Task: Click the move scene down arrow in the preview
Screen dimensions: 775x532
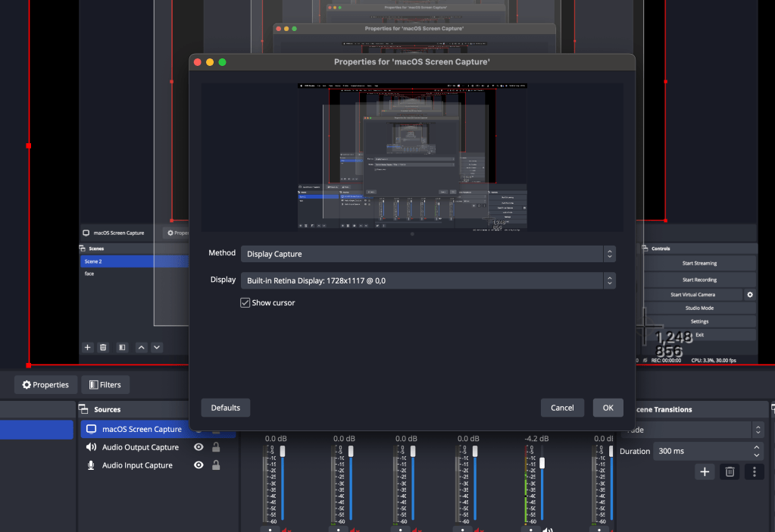Action: coord(157,348)
